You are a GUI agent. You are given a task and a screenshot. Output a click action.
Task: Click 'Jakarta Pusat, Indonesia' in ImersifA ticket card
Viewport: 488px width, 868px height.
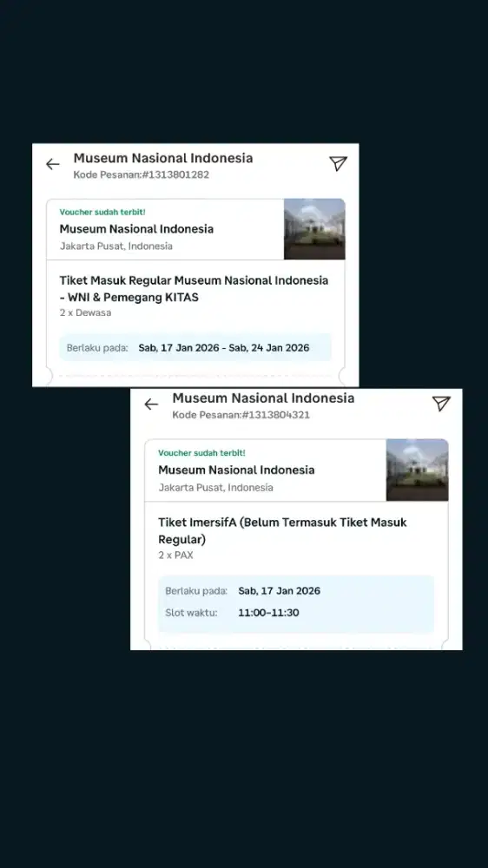(x=215, y=488)
